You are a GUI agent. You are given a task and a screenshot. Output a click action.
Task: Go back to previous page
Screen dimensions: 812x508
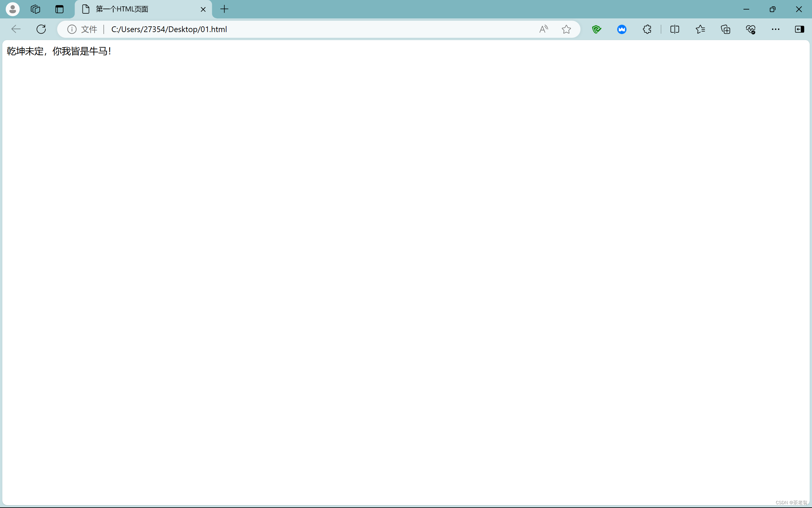(x=16, y=29)
